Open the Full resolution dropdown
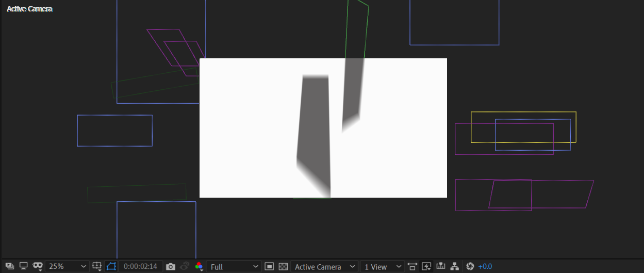This screenshot has height=273, width=644. point(234,266)
